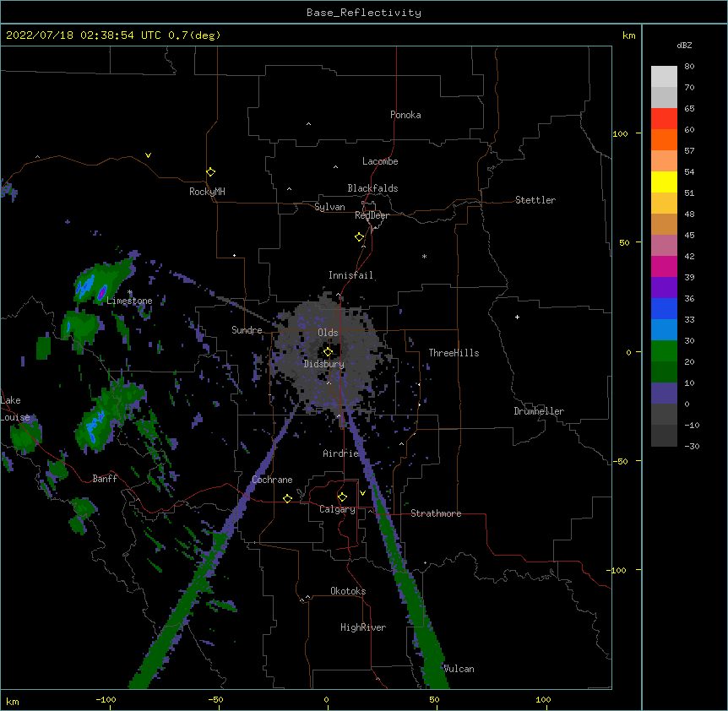Click the Base_Reflectivity title text

pyautogui.click(x=364, y=13)
